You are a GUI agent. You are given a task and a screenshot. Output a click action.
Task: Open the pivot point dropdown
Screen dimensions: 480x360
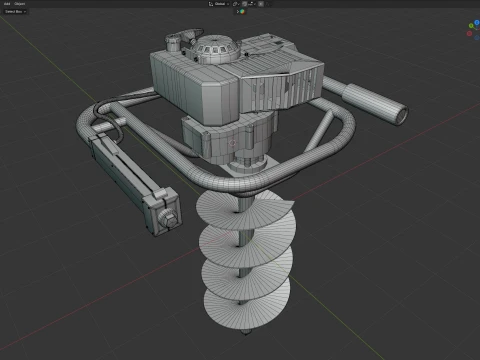tap(236, 4)
